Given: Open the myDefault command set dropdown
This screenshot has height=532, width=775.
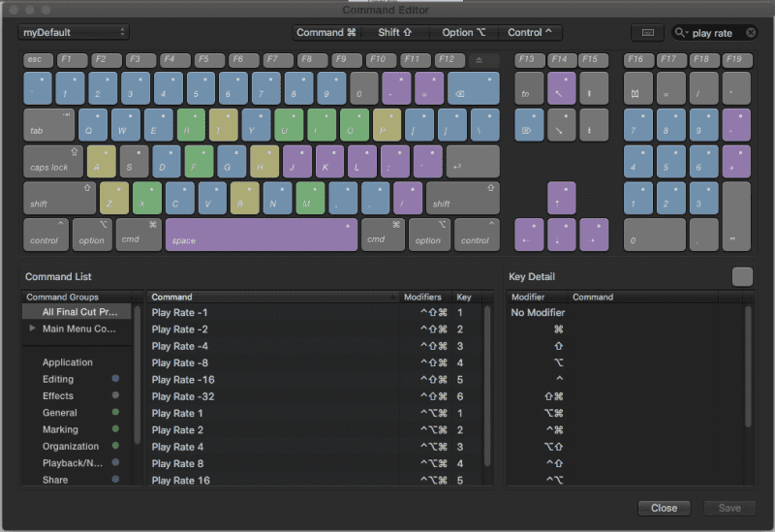Looking at the screenshot, I should coord(74,33).
